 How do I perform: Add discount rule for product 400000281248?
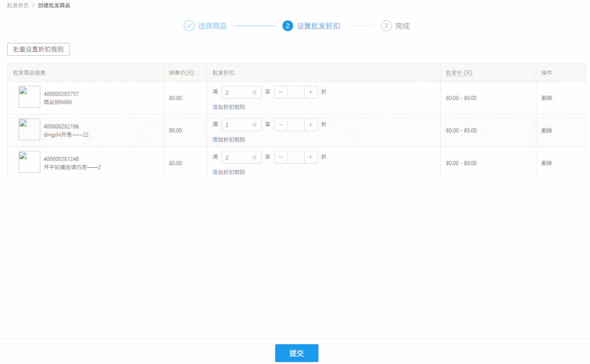click(229, 172)
